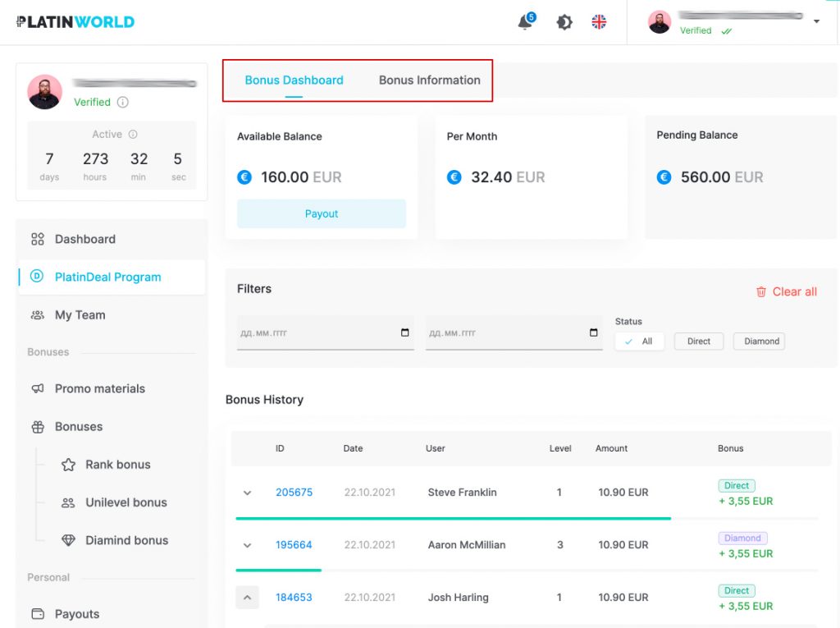Viewport: 840px width, 628px height.
Task: Click the info icon beside Active
Action: pyautogui.click(x=133, y=135)
